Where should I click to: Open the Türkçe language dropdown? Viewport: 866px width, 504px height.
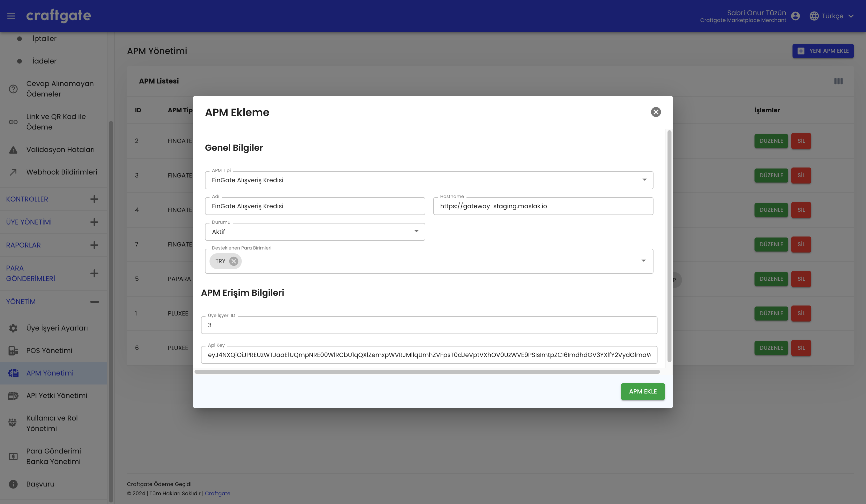pos(832,16)
